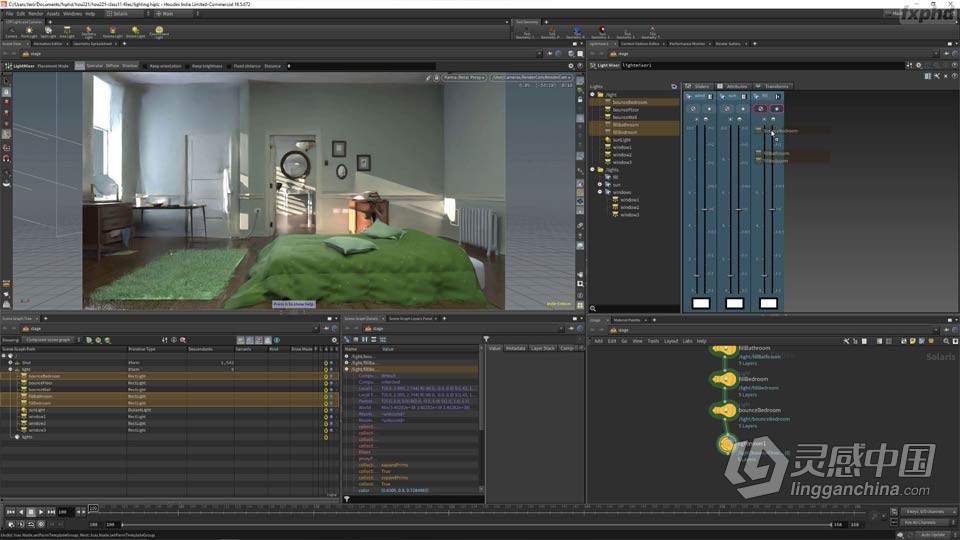Click the fillBedroom node icon in network
This screenshot has height=540, width=960.
(x=726, y=380)
